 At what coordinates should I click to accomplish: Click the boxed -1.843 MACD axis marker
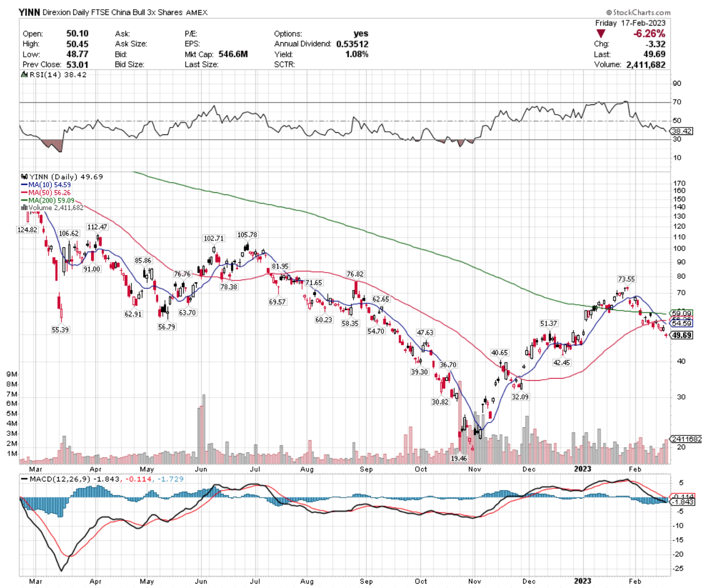click(683, 502)
